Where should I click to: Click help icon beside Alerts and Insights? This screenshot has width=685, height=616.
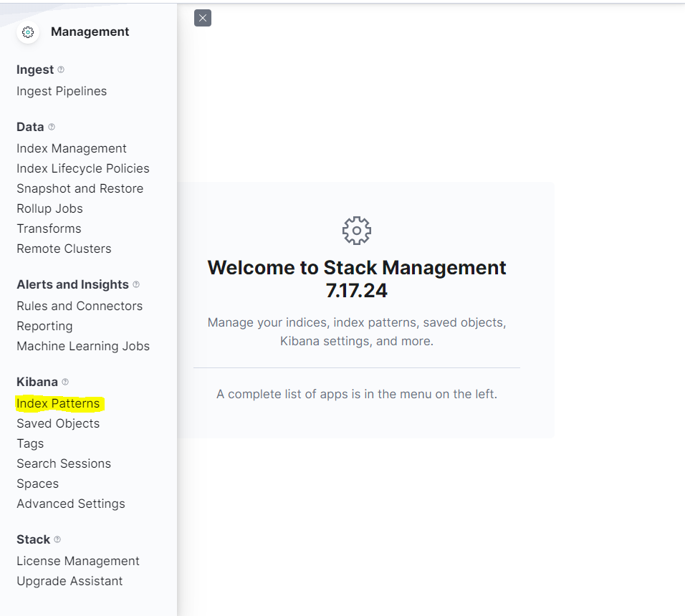(136, 284)
